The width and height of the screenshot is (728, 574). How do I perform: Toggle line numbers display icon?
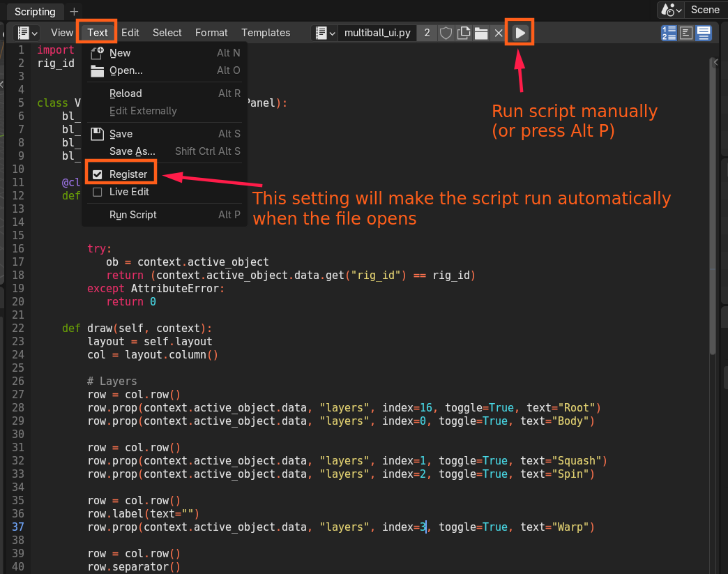pos(669,33)
